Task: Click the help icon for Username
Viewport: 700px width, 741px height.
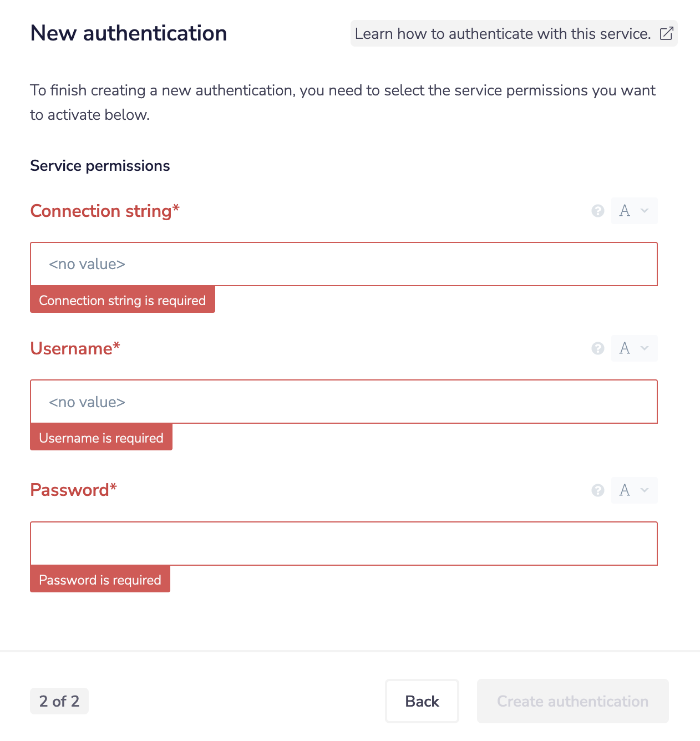Action: click(597, 348)
